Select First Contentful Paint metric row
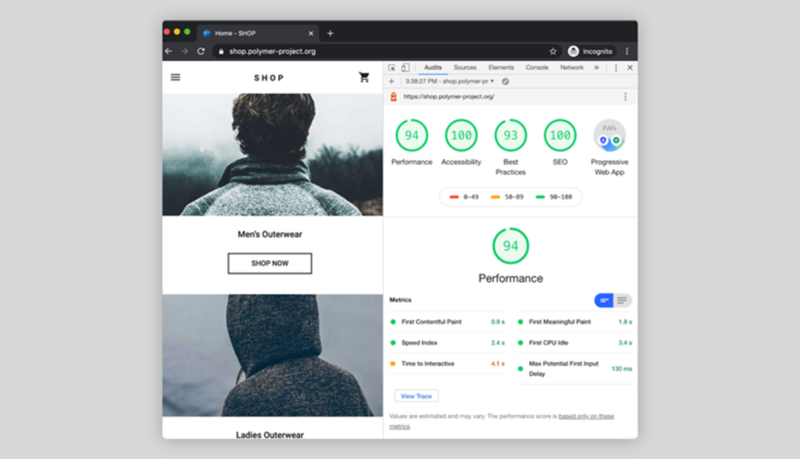The height and width of the screenshot is (459, 800). pyautogui.click(x=447, y=322)
